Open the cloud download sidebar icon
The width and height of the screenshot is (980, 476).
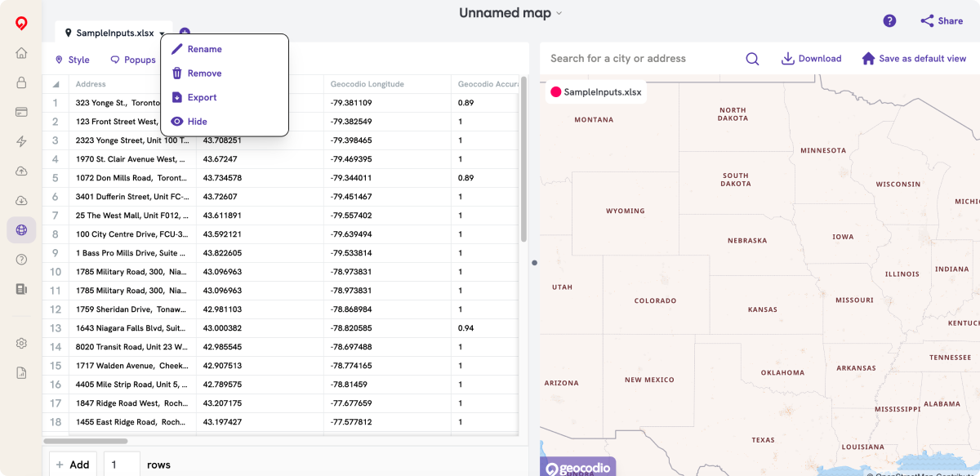point(21,200)
